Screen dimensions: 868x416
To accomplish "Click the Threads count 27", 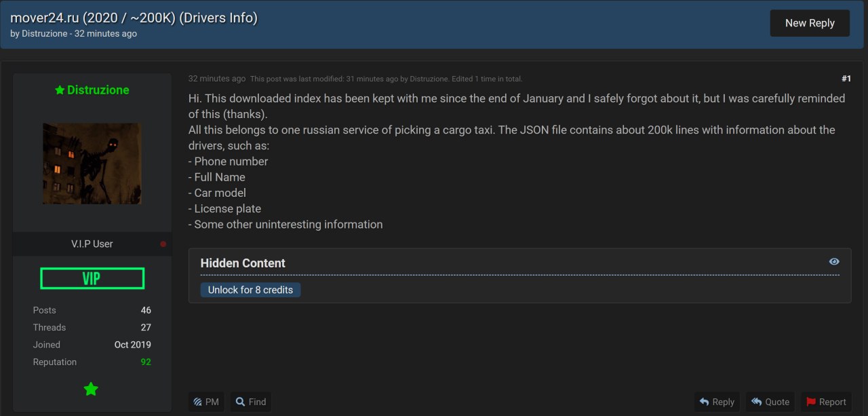I will (146, 328).
